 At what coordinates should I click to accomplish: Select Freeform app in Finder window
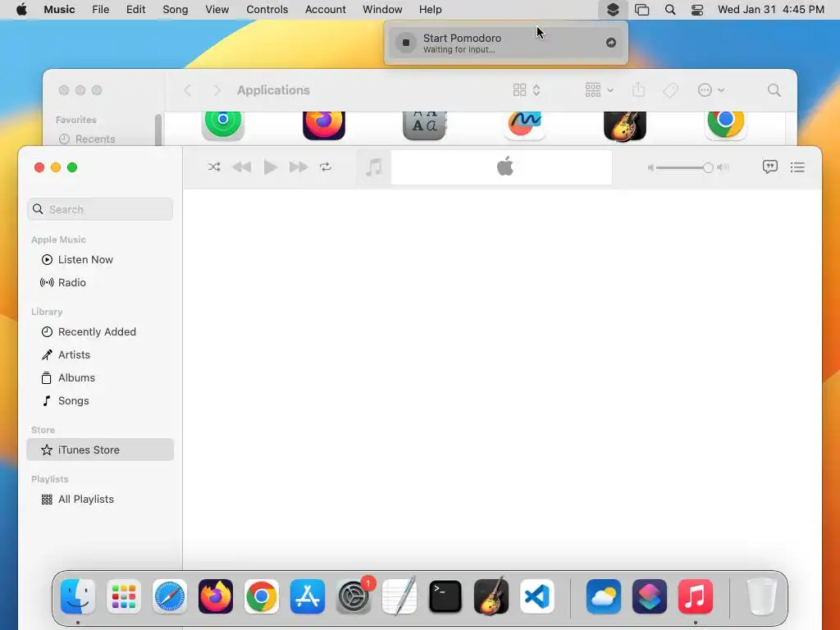[525, 125]
